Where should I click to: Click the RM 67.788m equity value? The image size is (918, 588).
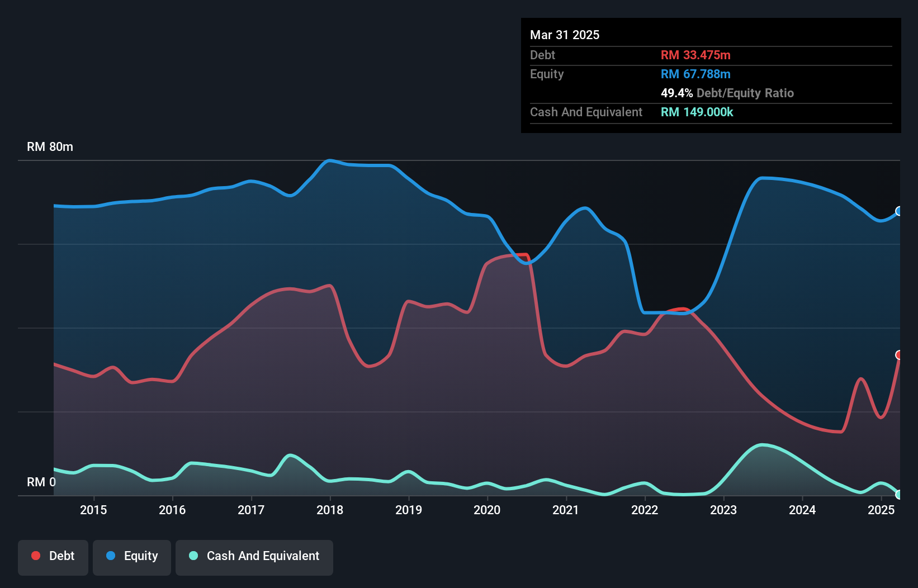pyautogui.click(x=695, y=74)
